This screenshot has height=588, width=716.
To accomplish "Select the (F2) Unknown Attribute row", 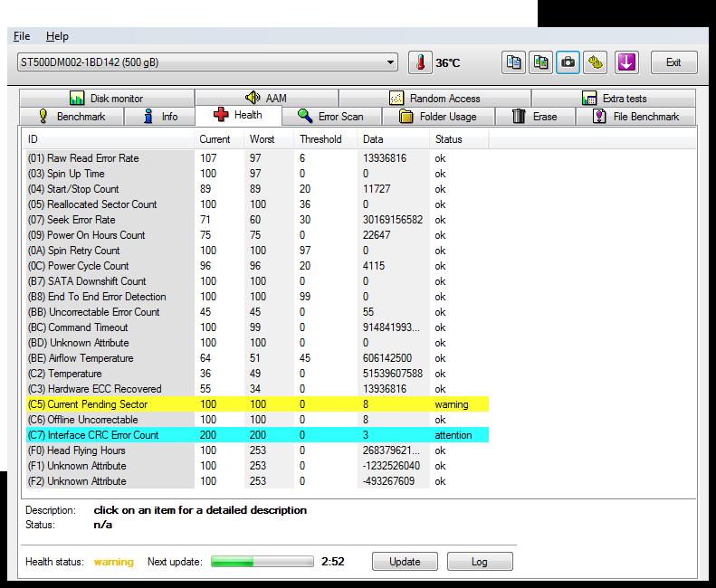I will tap(258, 481).
